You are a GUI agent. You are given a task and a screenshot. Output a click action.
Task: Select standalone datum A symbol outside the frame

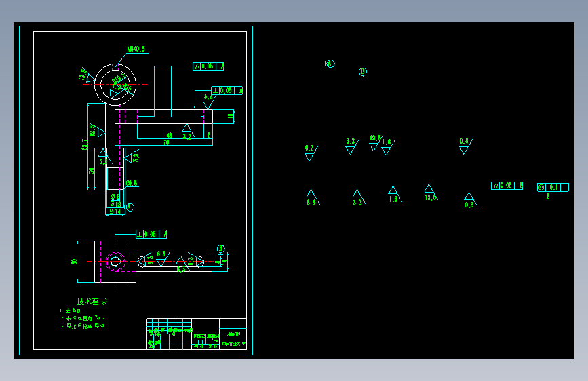pyautogui.click(x=330, y=64)
